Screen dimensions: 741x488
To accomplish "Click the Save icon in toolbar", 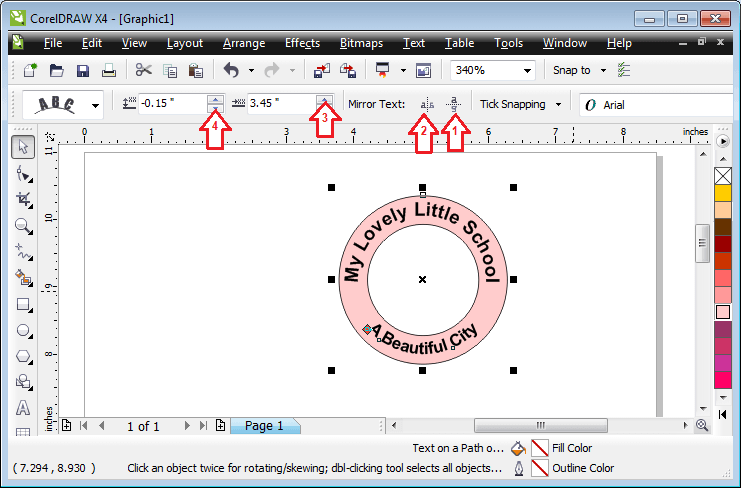I will (83, 70).
